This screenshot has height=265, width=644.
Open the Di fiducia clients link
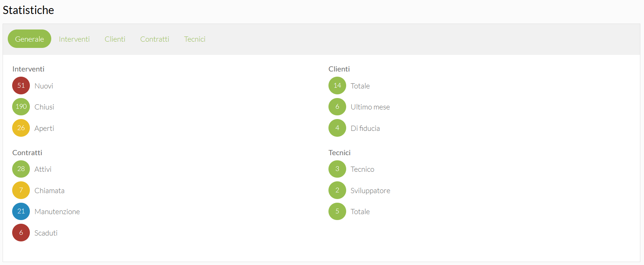[365, 128]
